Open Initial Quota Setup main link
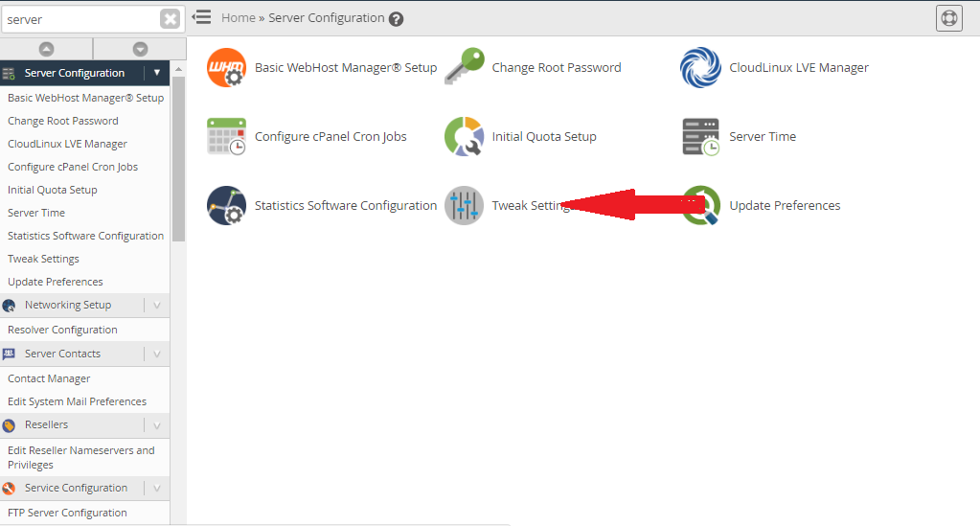This screenshot has width=980, height=526. (x=544, y=136)
